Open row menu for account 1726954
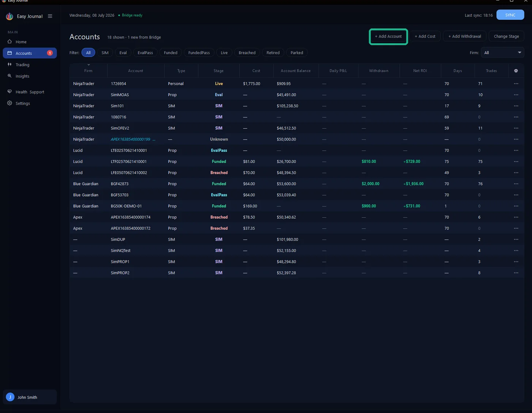532x413 pixels. tap(516, 84)
